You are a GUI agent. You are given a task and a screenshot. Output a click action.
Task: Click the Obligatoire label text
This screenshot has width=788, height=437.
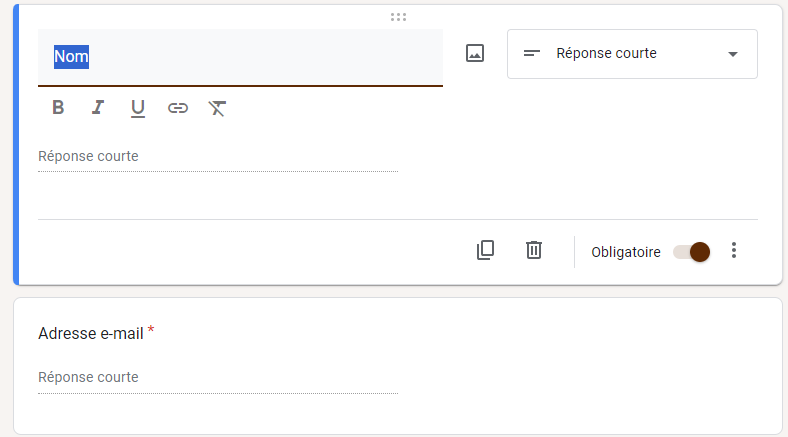(x=626, y=252)
